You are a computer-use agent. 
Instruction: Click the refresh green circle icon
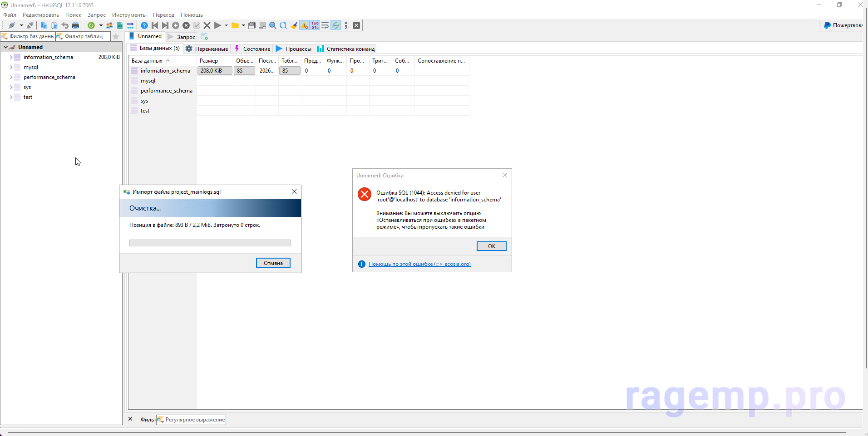pos(91,25)
